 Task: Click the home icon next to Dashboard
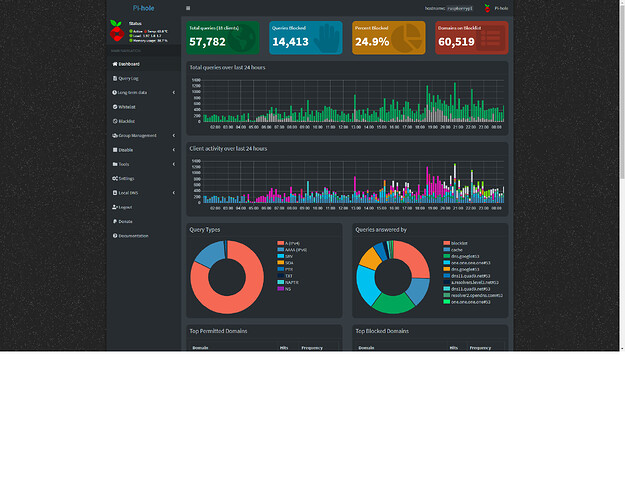tap(115, 64)
